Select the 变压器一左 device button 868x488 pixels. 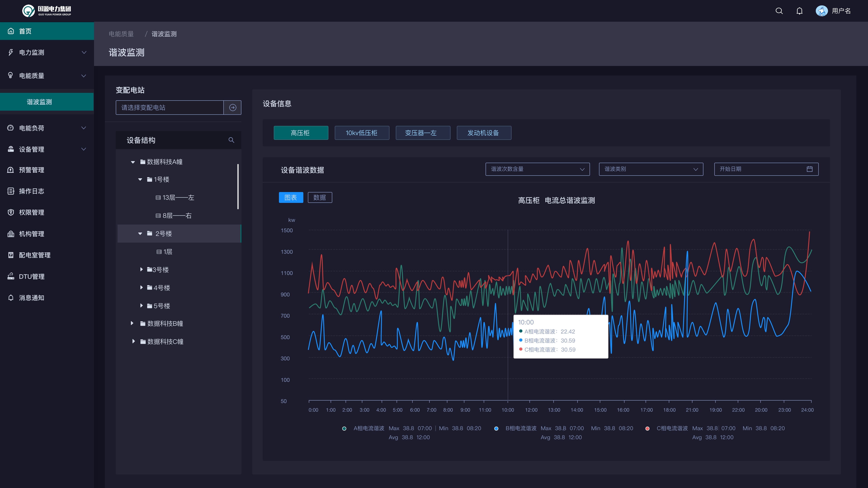coord(423,133)
